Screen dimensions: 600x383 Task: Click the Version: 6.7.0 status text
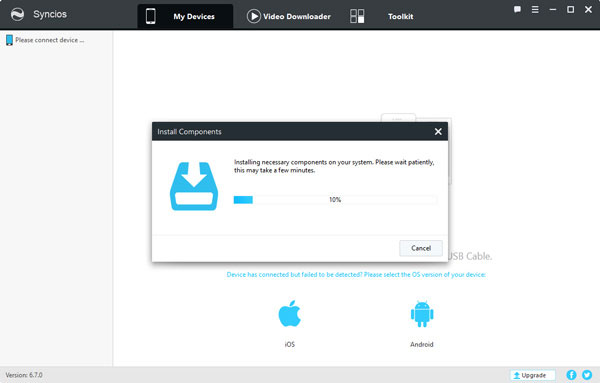pos(24,375)
